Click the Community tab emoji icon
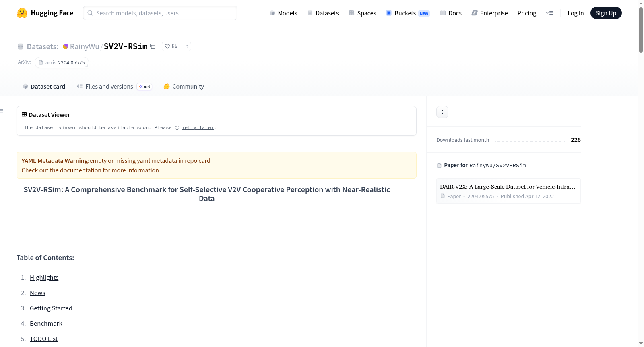 point(167,86)
